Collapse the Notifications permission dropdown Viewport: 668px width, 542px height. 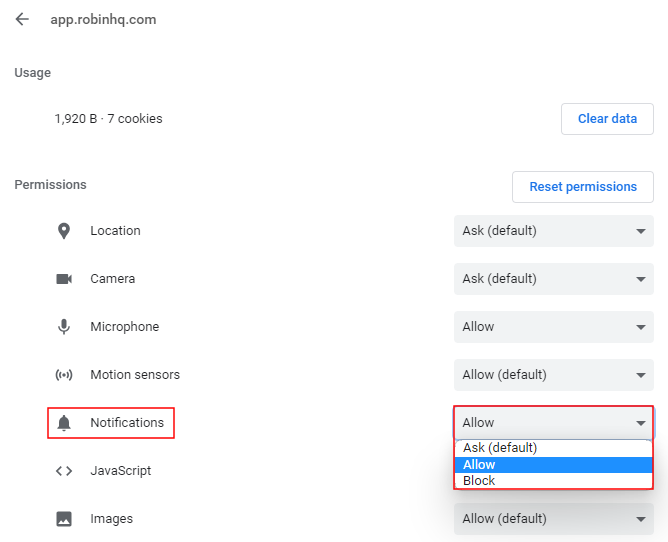[x=553, y=423]
